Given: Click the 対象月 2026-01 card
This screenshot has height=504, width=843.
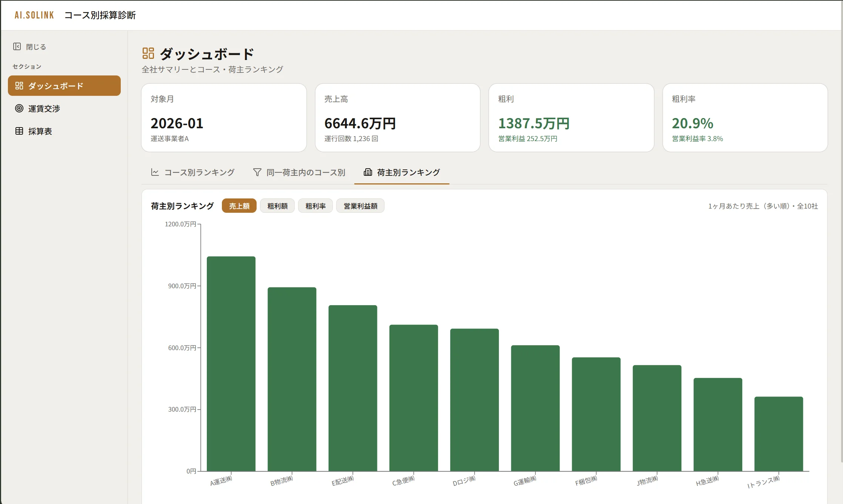Looking at the screenshot, I should (x=224, y=118).
